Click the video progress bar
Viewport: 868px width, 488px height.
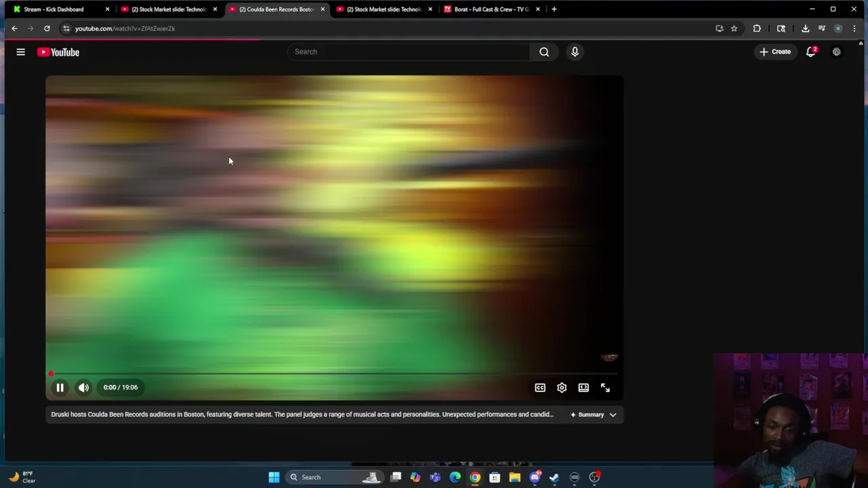(x=334, y=373)
